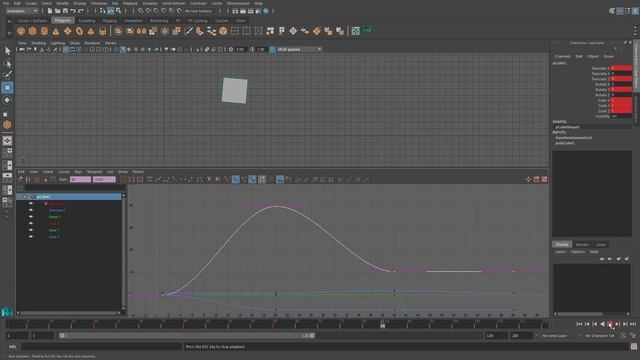640x360 pixels.
Task: Click the Visibility channel value field
Action: (621, 116)
